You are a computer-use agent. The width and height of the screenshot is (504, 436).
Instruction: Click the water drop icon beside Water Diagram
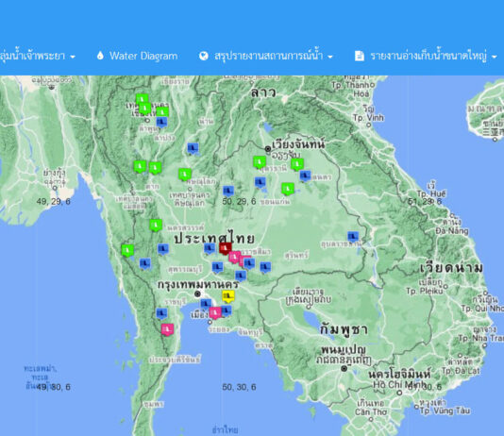coord(100,56)
